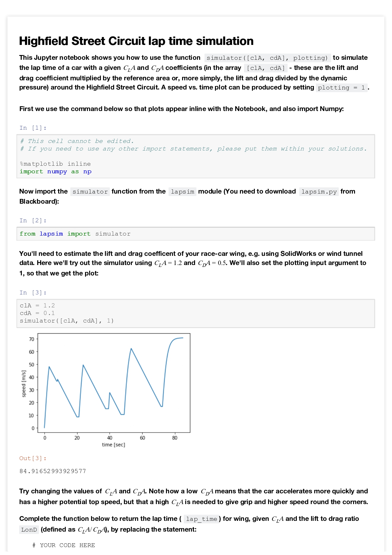The height and width of the screenshot is (555, 392).
Task: Click the inline code 'lap_time'
Action: point(201,519)
